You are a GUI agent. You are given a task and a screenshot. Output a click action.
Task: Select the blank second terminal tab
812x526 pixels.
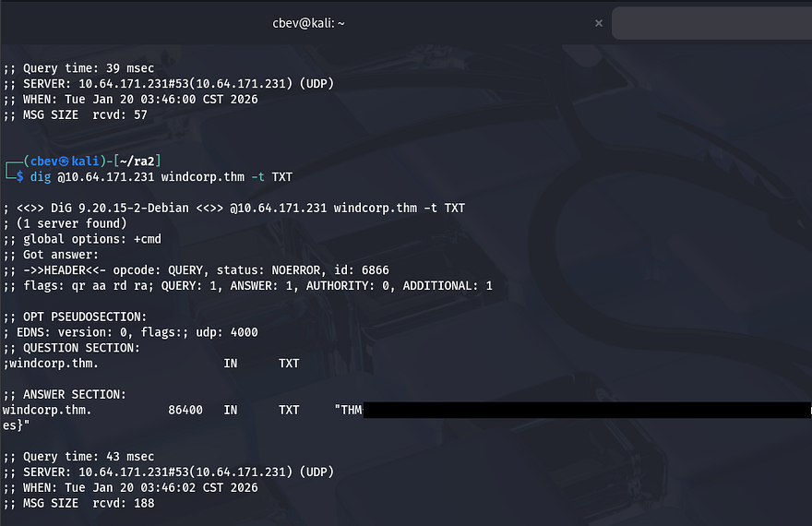(x=710, y=22)
